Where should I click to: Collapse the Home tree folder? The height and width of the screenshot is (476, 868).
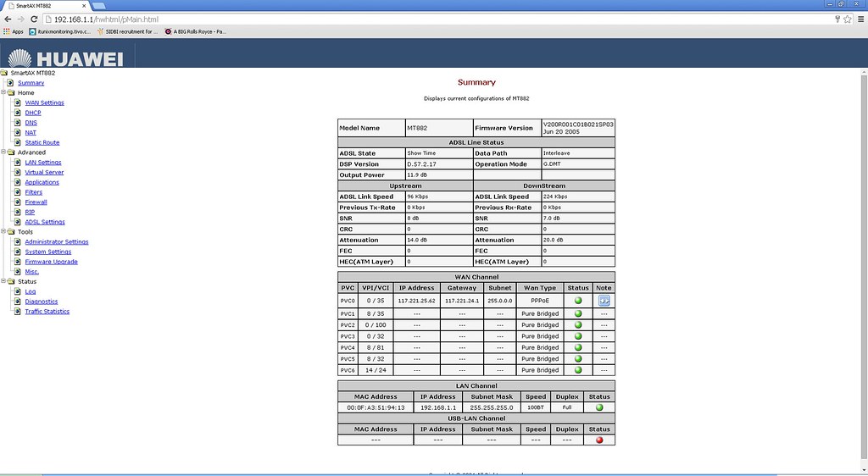(x=3, y=92)
